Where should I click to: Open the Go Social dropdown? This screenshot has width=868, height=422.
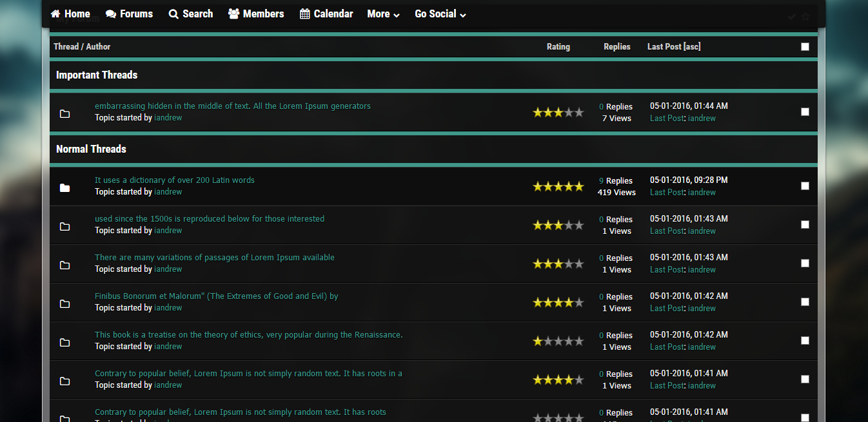point(440,14)
